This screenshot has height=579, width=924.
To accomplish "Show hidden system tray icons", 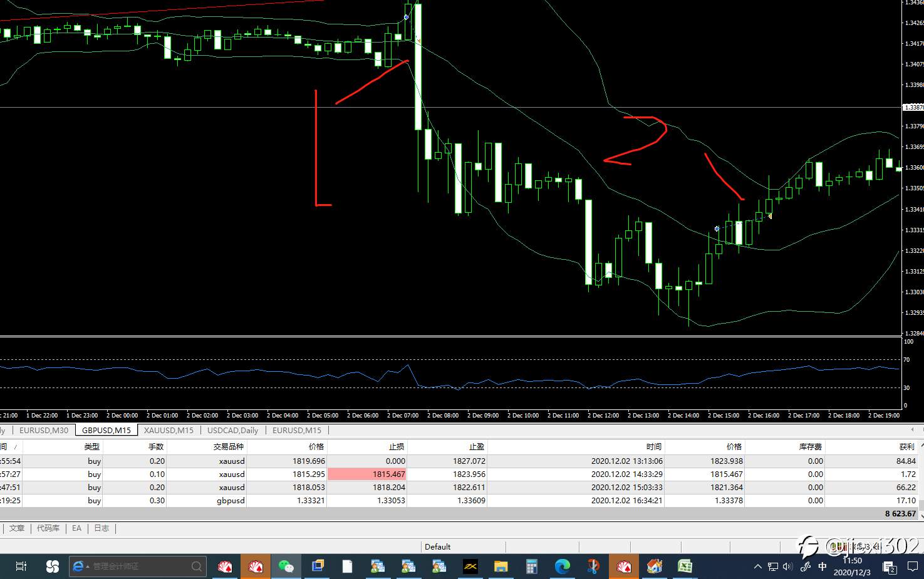I will tap(757, 566).
